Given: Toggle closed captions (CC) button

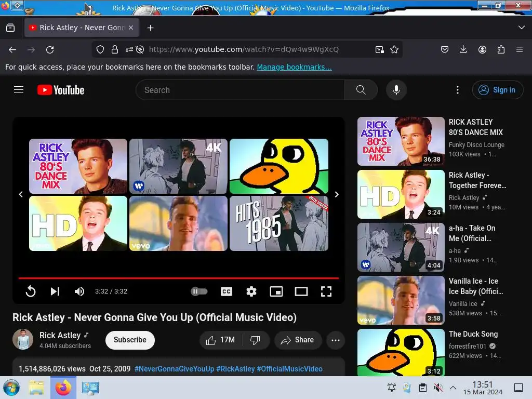Looking at the screenshot, I should click(x=227, y=291).
